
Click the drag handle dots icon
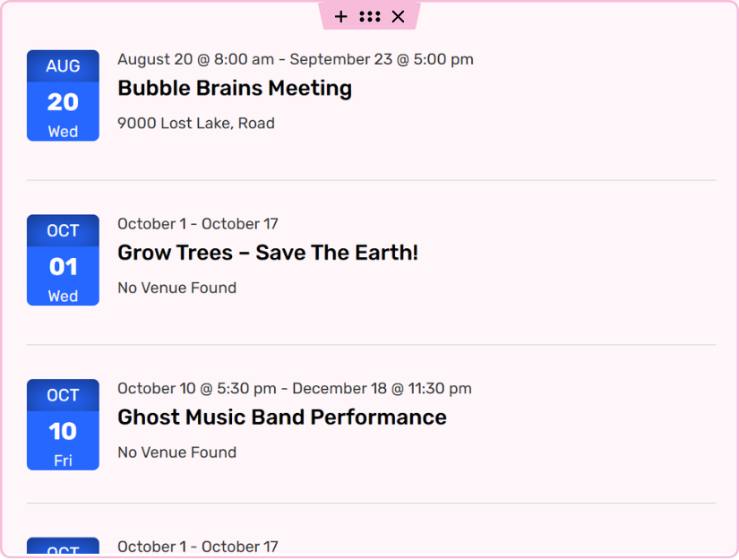(x=369, y=16)
